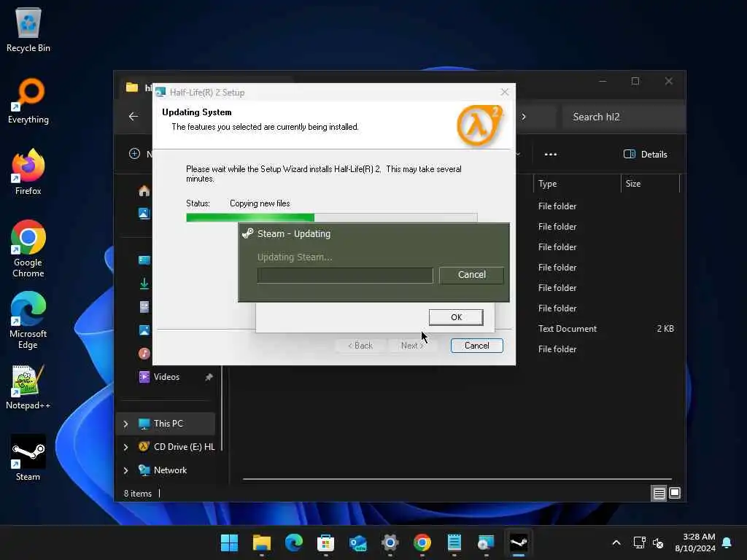Screen dimensions: 747x560
Task: Open the Gallery icon in Explorer sidebar
Action: pyautogui.click(x=144, y=214)
